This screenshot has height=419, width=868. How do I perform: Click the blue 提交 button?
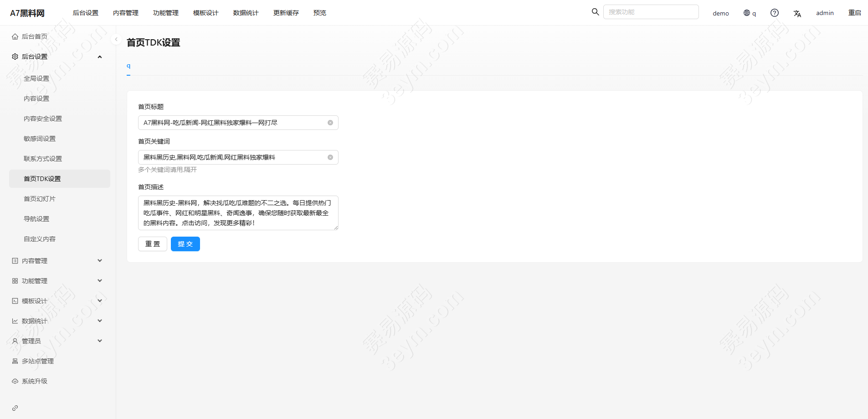pos(185,244)
